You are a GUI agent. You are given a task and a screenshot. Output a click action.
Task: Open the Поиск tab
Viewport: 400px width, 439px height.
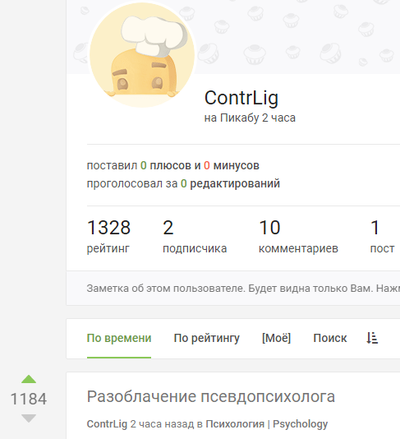pyautogui.click(x=330, y=338)
